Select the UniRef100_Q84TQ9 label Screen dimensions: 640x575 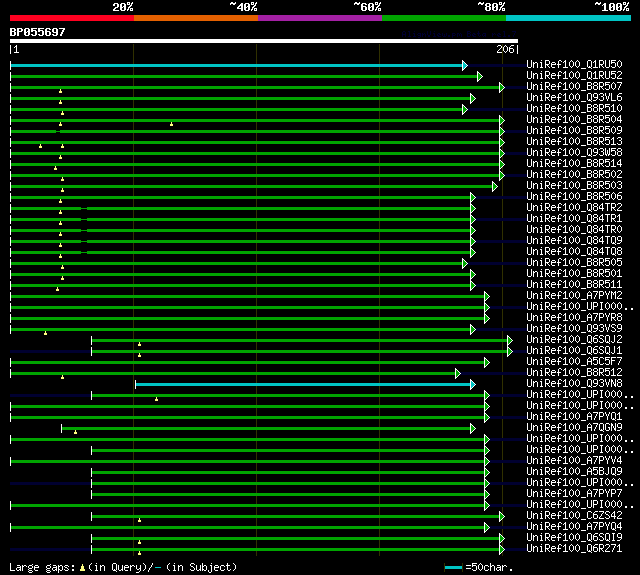click(x=574, y=241)
